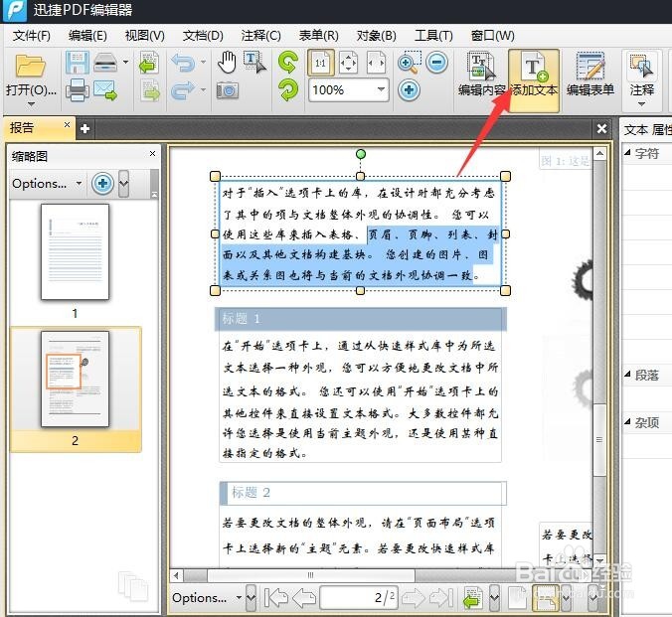Print the document with the printer icon
Viewport: 672px width, 617px height.
(78, 90)
